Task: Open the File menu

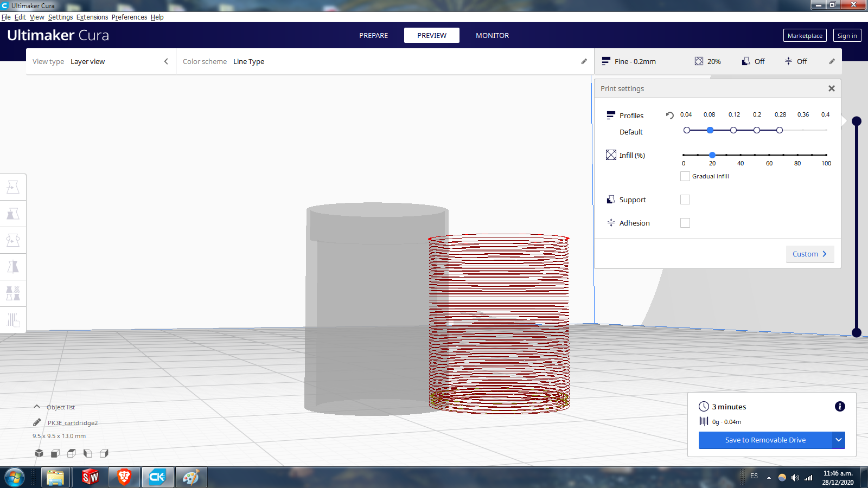Action: (6, 17)
